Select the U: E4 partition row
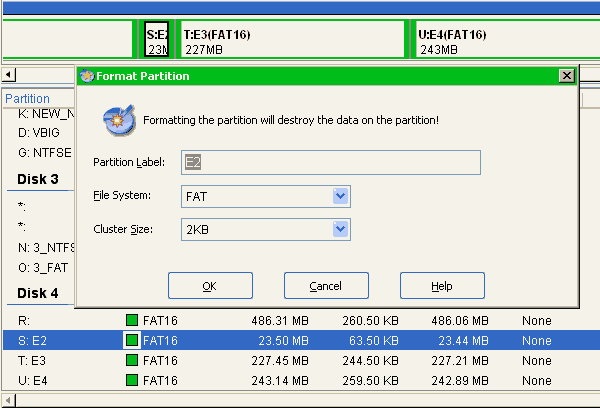The height and width of the screenshot is (408, 600). tap(300, 380)
